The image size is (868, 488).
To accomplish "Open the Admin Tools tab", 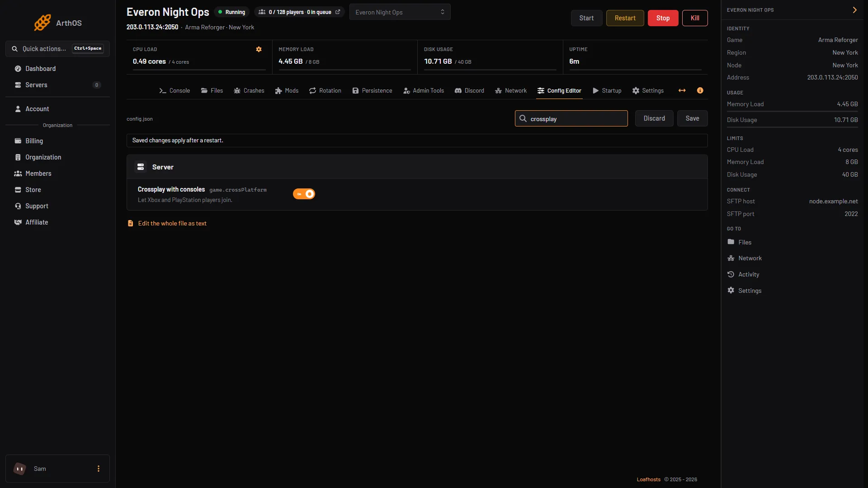I will (424, 91).
